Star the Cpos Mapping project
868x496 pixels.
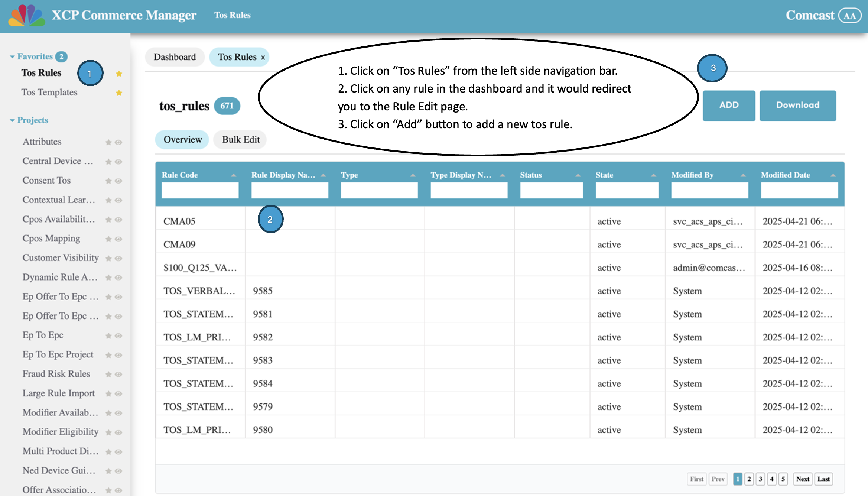pyautogui.click(x=108, y=239)
